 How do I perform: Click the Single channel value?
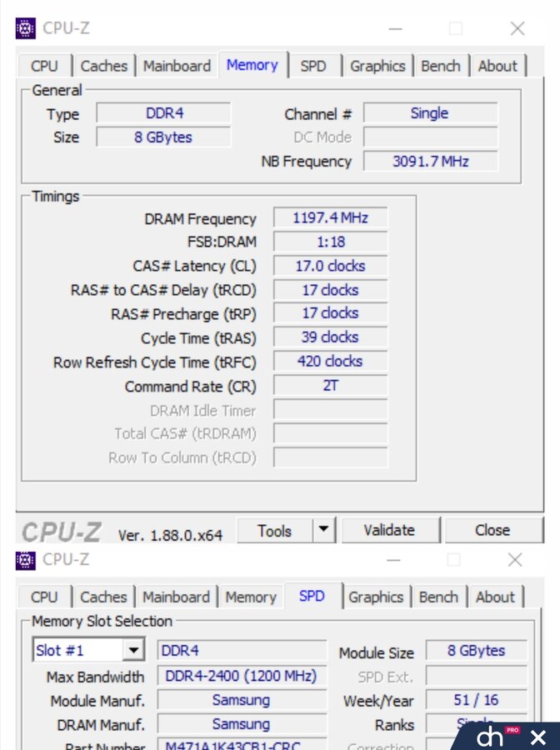point(430,113)
